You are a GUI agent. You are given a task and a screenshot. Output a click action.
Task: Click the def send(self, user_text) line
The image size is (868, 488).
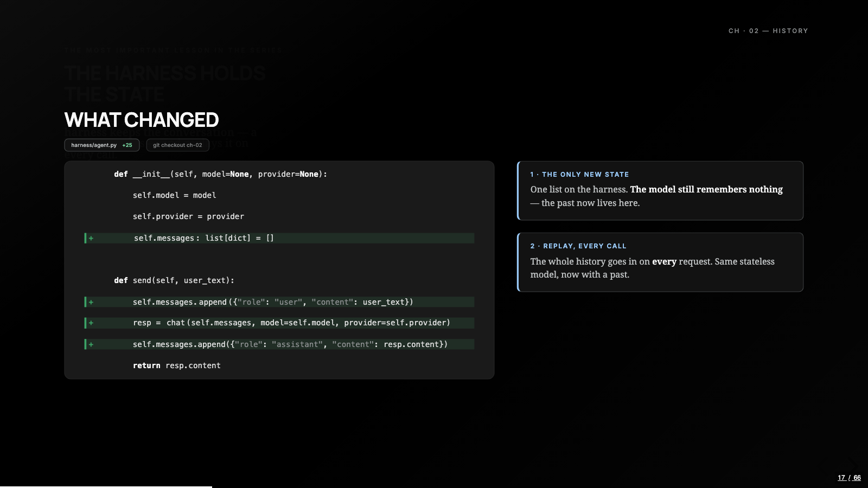[174, 280]
